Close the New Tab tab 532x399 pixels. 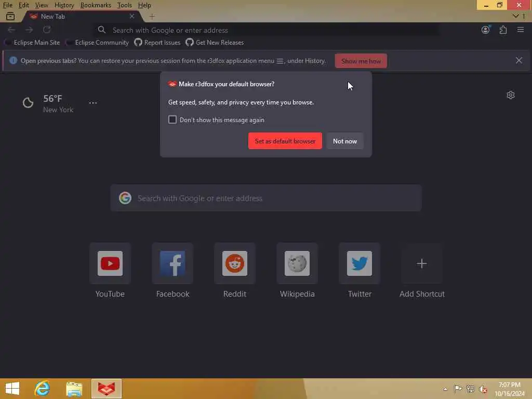pyautogui.click(x=132, y=16)
